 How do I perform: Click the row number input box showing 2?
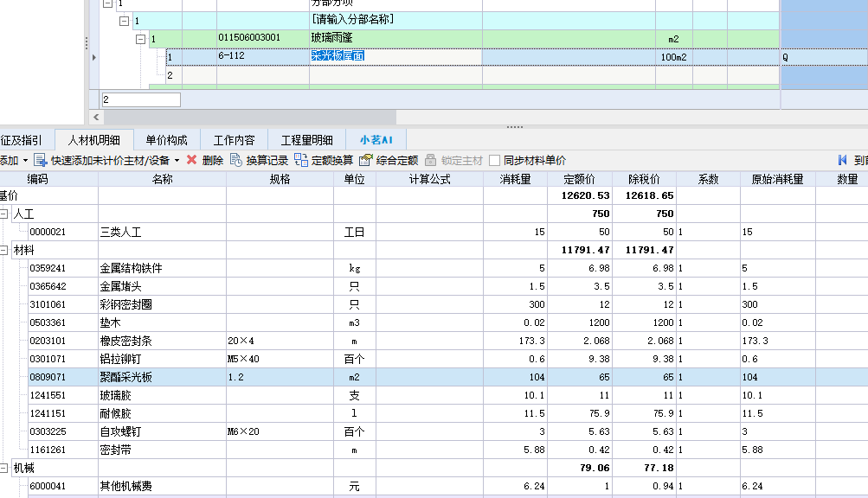(x=141, y=99)
